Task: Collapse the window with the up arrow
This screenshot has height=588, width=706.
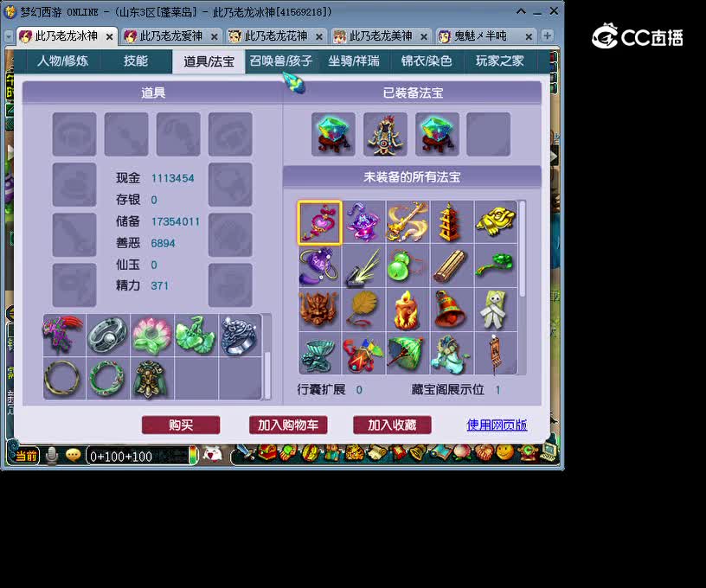Action: [521, 12]
